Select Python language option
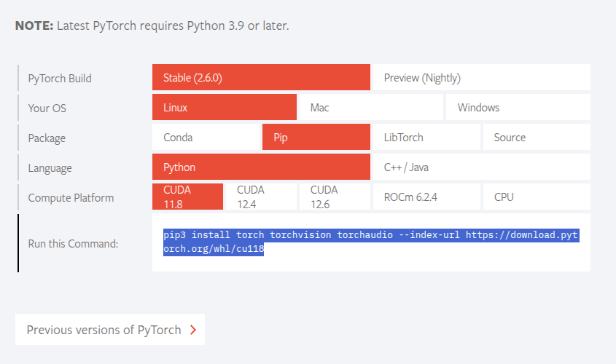This screenshot has height=364, width=616. tap(261, 167)
